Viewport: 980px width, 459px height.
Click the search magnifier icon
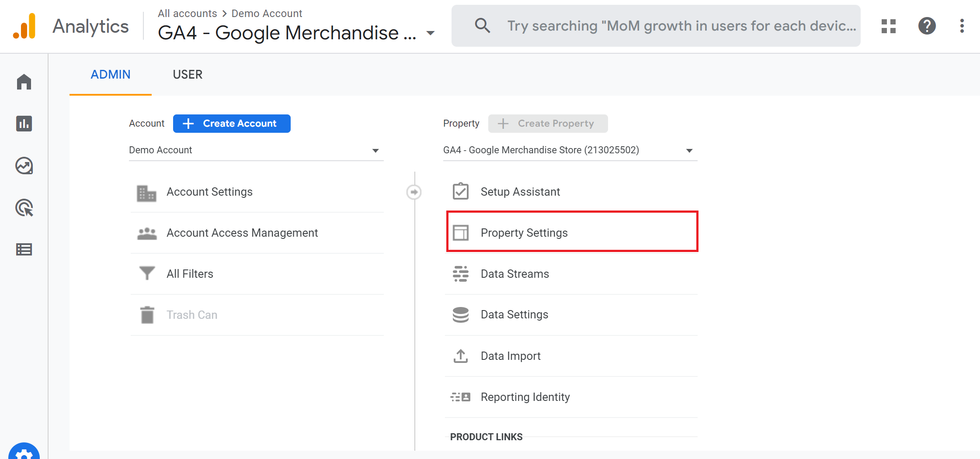(x=482, y=26)
